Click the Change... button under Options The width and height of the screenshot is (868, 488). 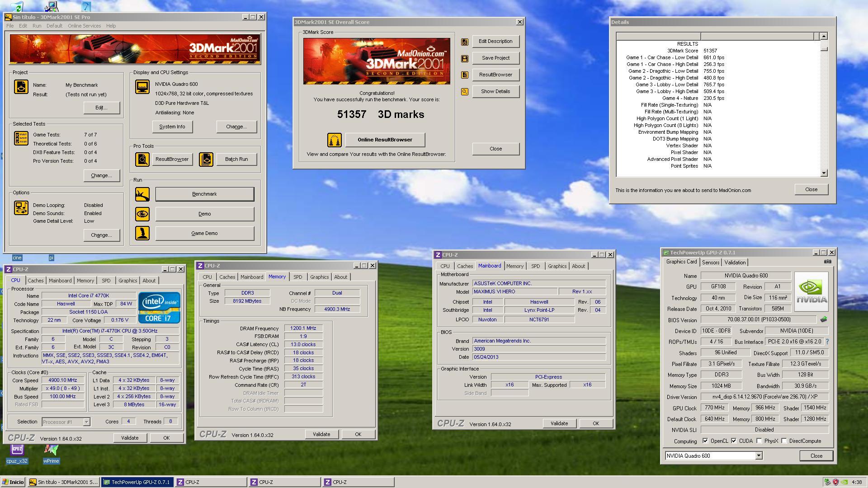[x=101, y=235]
